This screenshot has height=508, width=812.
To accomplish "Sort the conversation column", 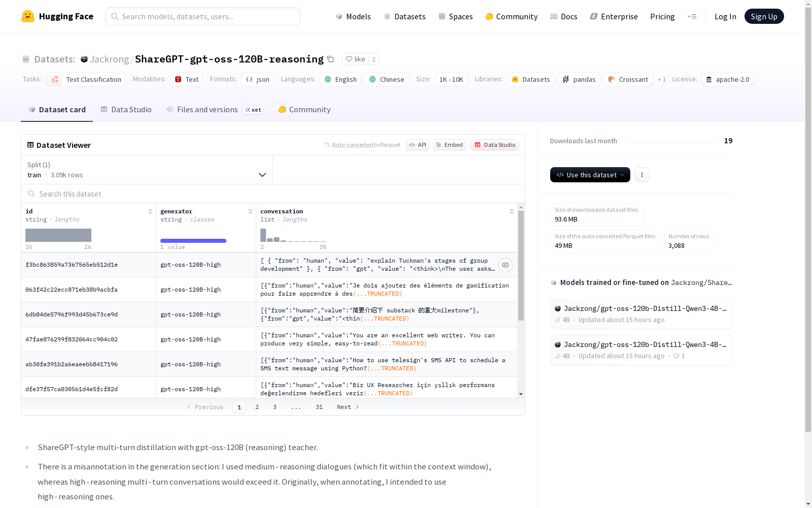I will [512, 211].
